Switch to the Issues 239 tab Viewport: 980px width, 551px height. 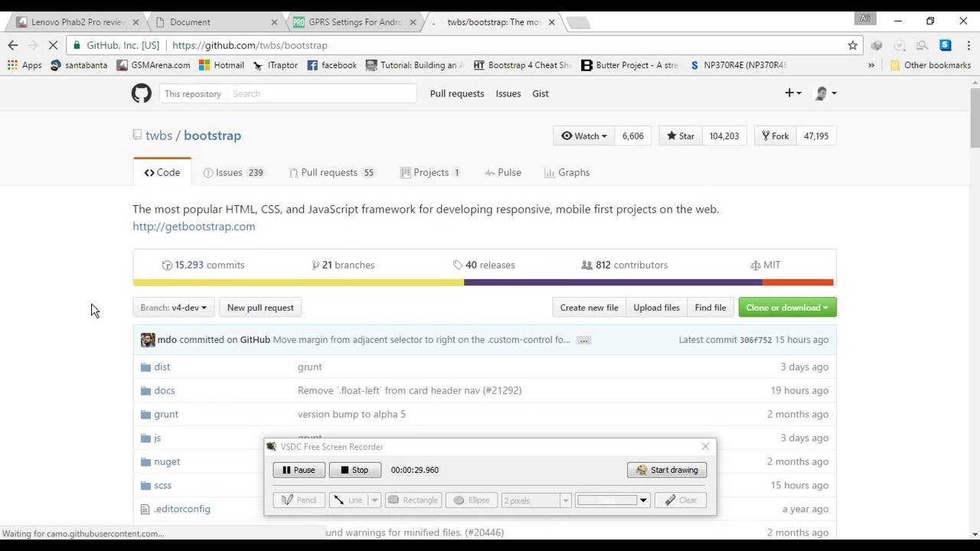pos(234,173)
